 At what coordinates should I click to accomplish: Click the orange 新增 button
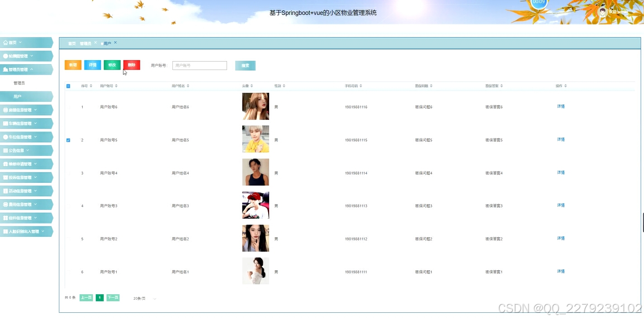73,65
